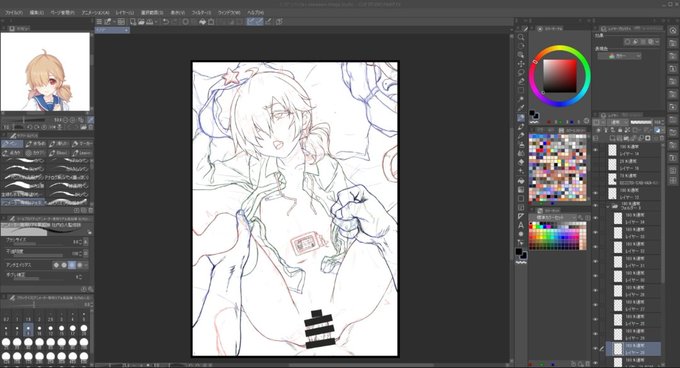The image size is (680, 368).
Task: Toggle first highlighted snap button in command bar
Action: tap(251, 22)
